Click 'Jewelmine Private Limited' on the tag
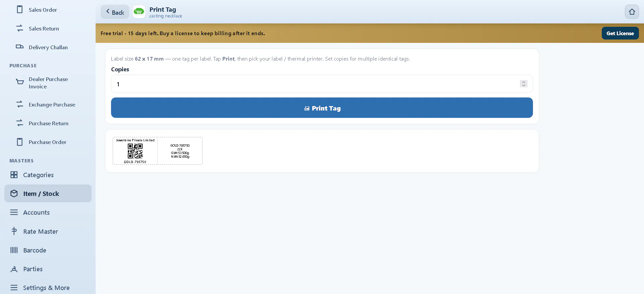 [135, 140]
